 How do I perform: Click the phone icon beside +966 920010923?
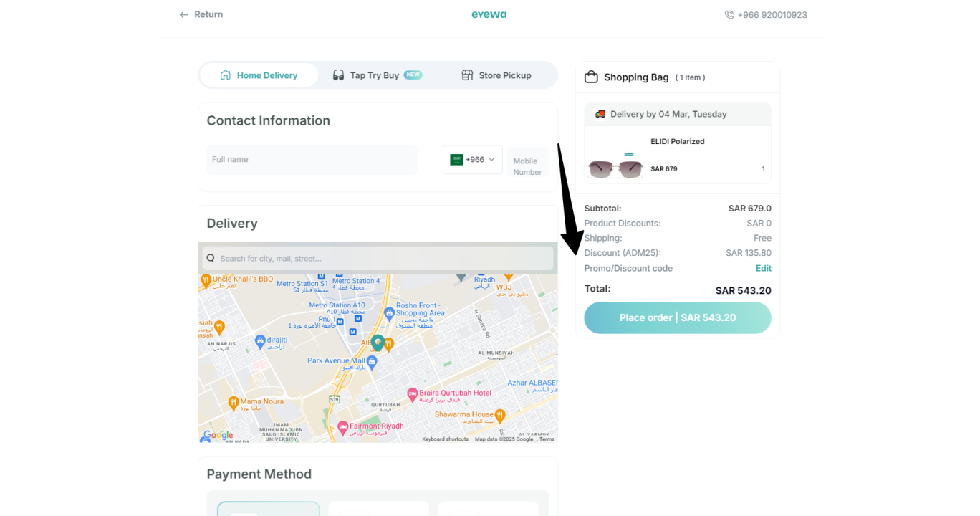click(x=729, y=14)
